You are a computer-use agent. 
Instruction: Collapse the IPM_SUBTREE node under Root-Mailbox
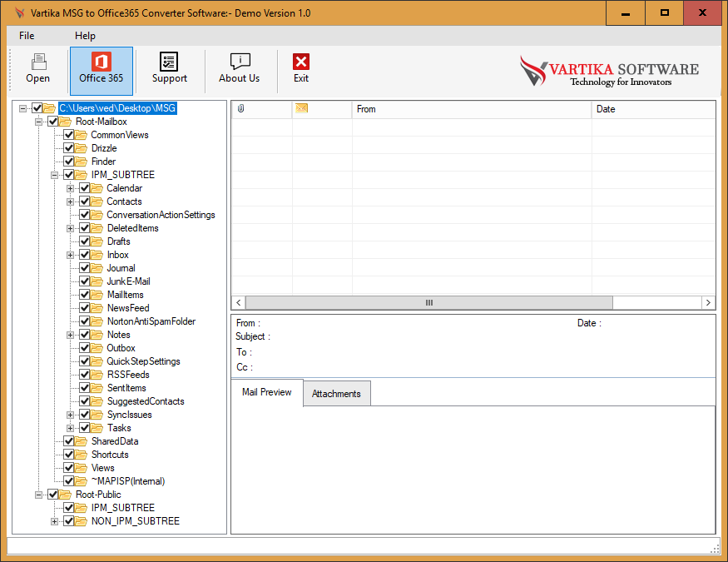point(54,175)
